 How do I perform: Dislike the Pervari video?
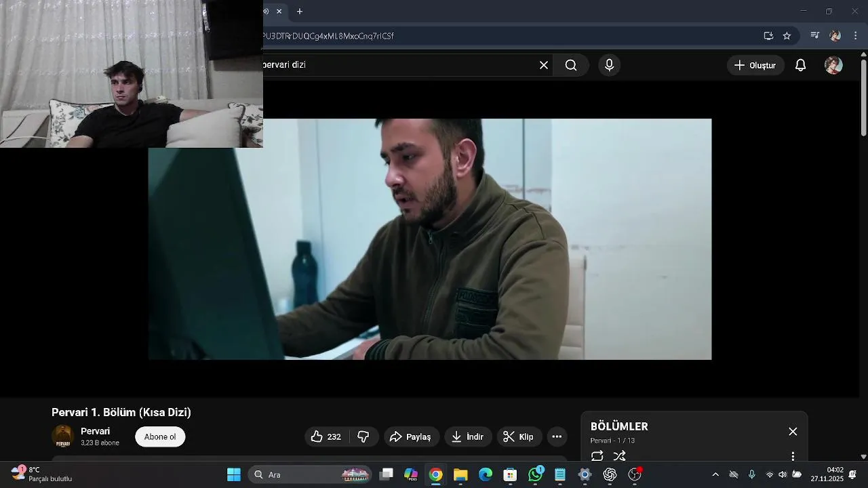click(x=363, y=437)
